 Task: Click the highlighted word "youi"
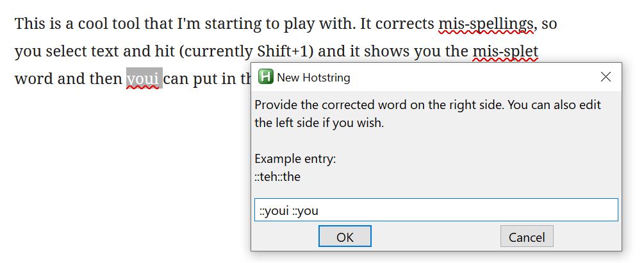pyautogui.click(x=144, y=79)
